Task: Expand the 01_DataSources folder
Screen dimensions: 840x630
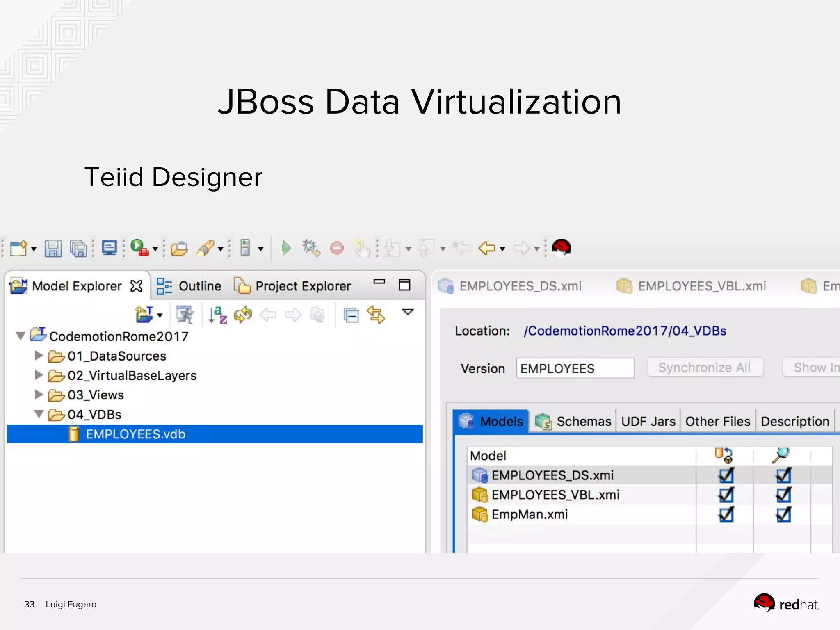Action: click(39, 355)
